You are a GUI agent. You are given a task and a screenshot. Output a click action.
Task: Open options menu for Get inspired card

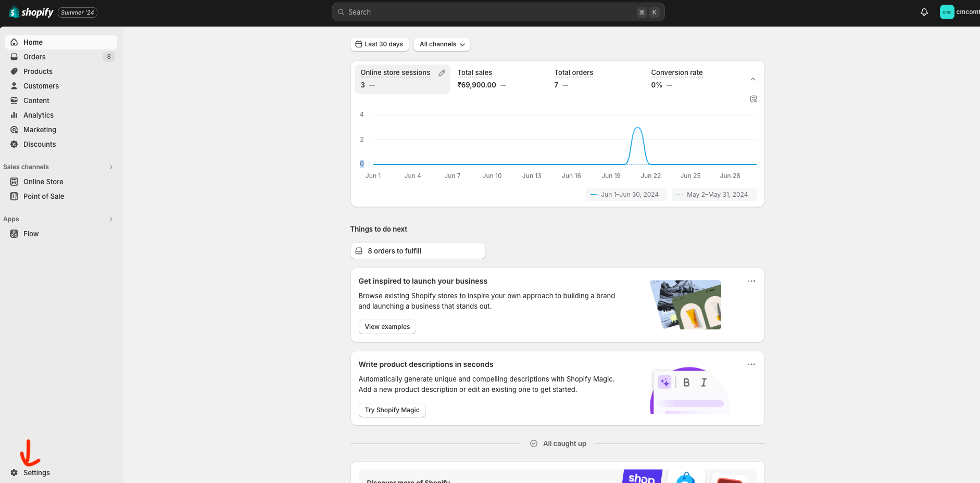tap(751, 281)
